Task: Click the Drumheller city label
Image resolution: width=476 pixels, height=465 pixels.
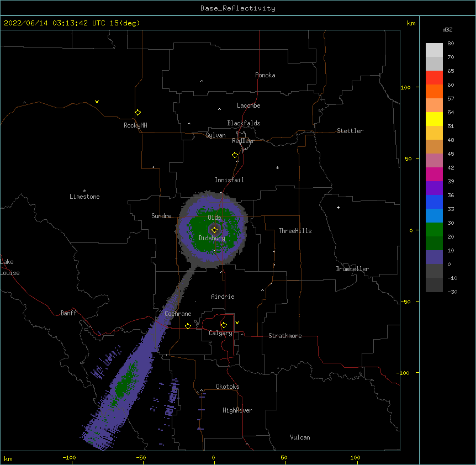Action: (x=352, y=269)
